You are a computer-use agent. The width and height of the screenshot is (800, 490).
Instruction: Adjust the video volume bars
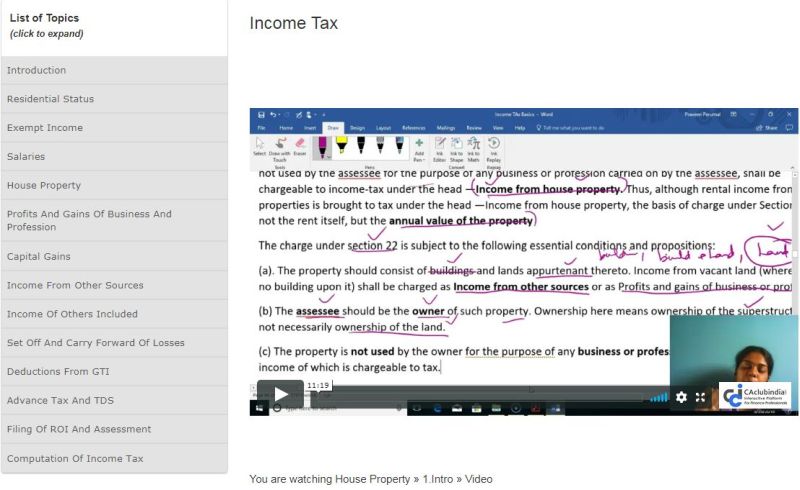(658, 396)
